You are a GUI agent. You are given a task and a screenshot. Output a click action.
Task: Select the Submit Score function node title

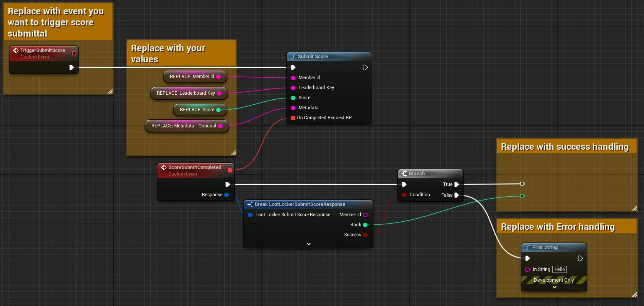(313, 57)
